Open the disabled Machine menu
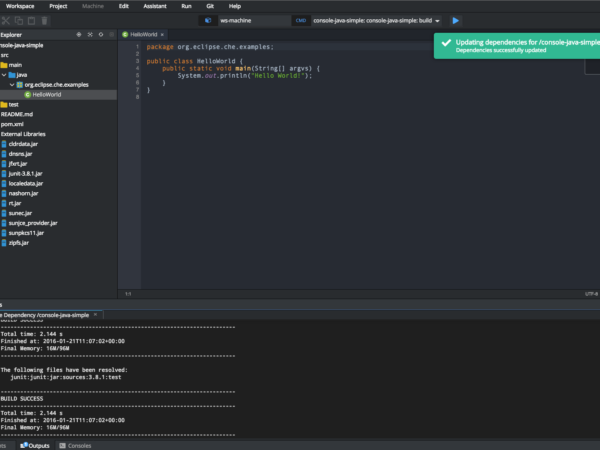The image size is (600, 450). click(x=93, y=6)
